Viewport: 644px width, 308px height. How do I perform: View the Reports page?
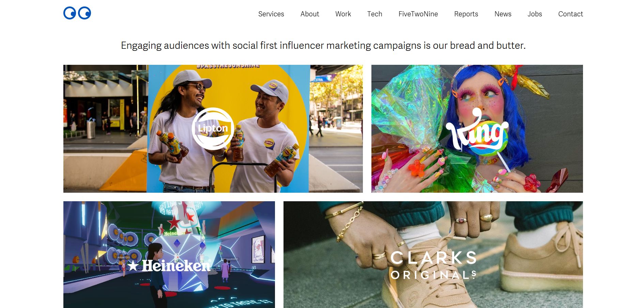(x=466, y=14)
